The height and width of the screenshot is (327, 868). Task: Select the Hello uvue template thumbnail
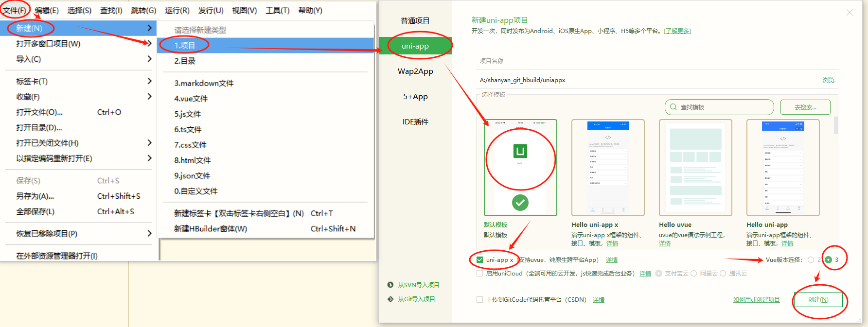(695, 168)
